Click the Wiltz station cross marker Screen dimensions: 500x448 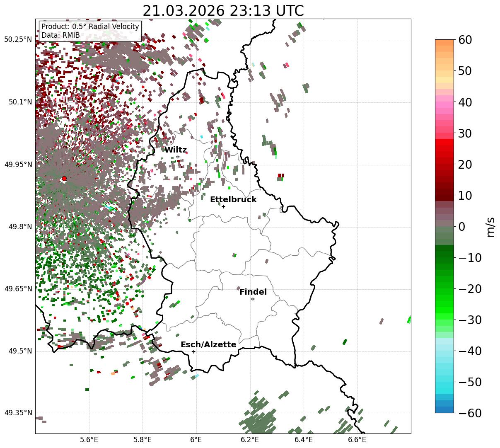tap(178, 157)
